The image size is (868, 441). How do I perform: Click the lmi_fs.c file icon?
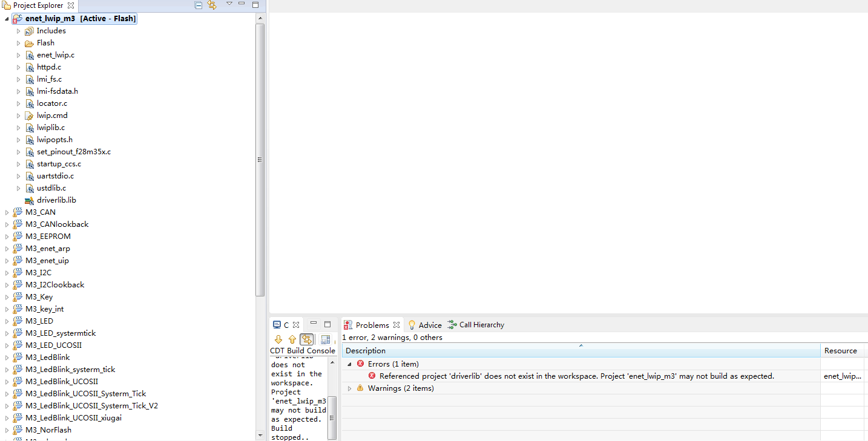point(29,79)
